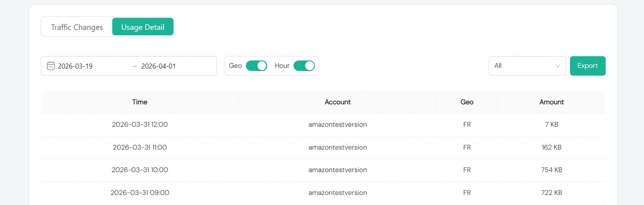Edit the start date 2026-03-19
Screen dimensions: 644x205
(75, 66)
